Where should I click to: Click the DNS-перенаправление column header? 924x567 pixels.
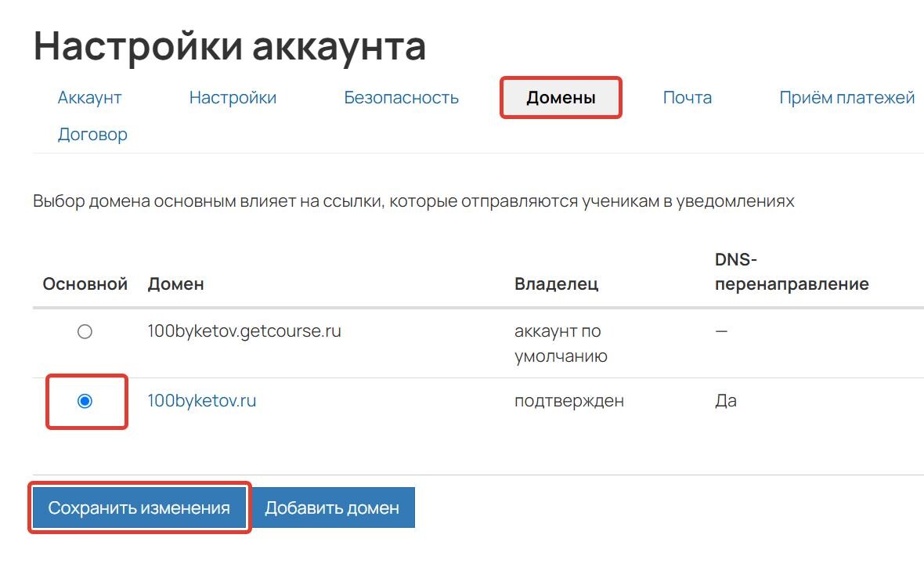[x=792, y=272]
